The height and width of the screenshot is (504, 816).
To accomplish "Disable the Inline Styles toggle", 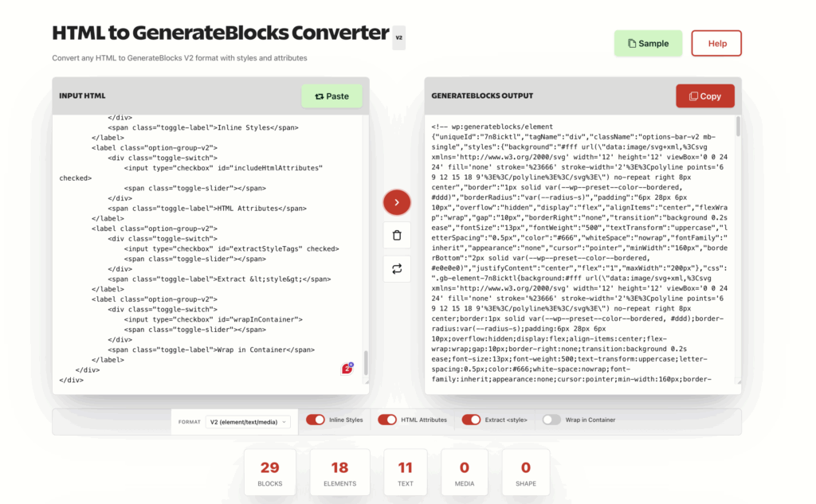I will click(x=316, y=420).
